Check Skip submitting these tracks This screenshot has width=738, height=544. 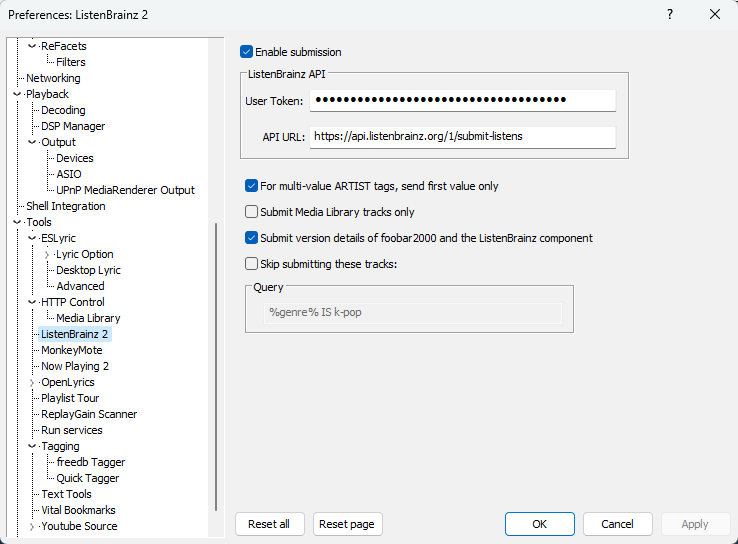pos(251,264)
